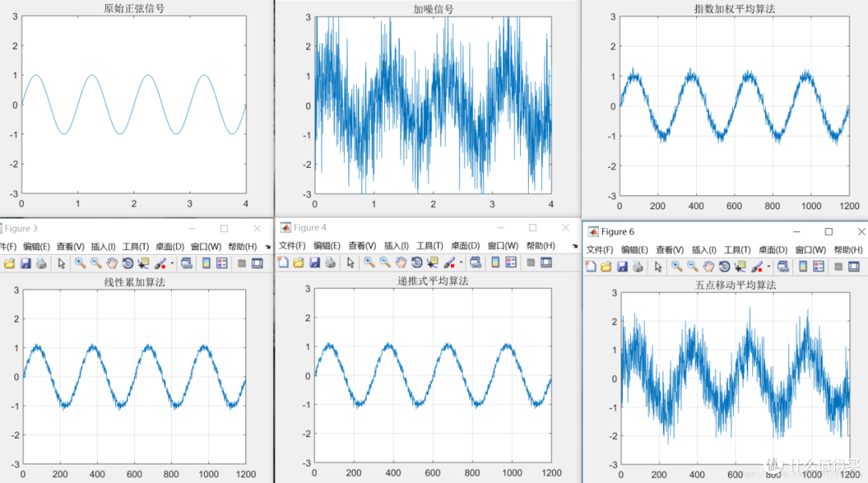
Task: Hide Plot Tools icon in Figure 3
Action: click(x=241, y=264)
